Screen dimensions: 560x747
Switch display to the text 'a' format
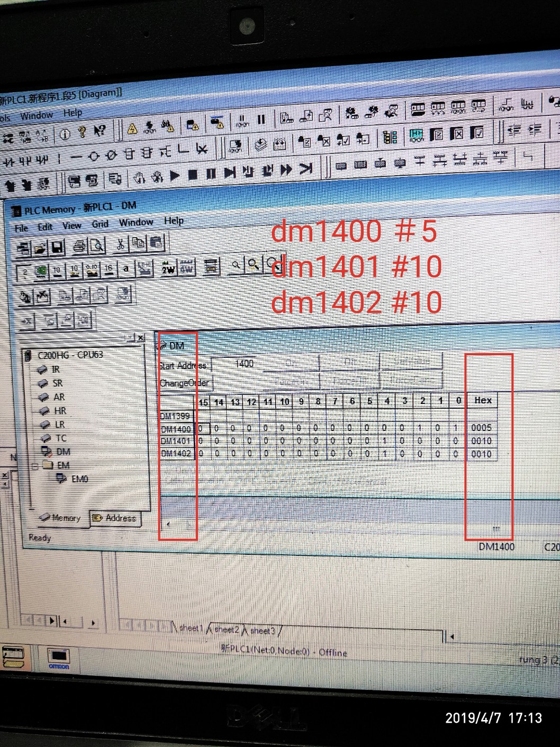pyautogui.click(x=126, y=269)
